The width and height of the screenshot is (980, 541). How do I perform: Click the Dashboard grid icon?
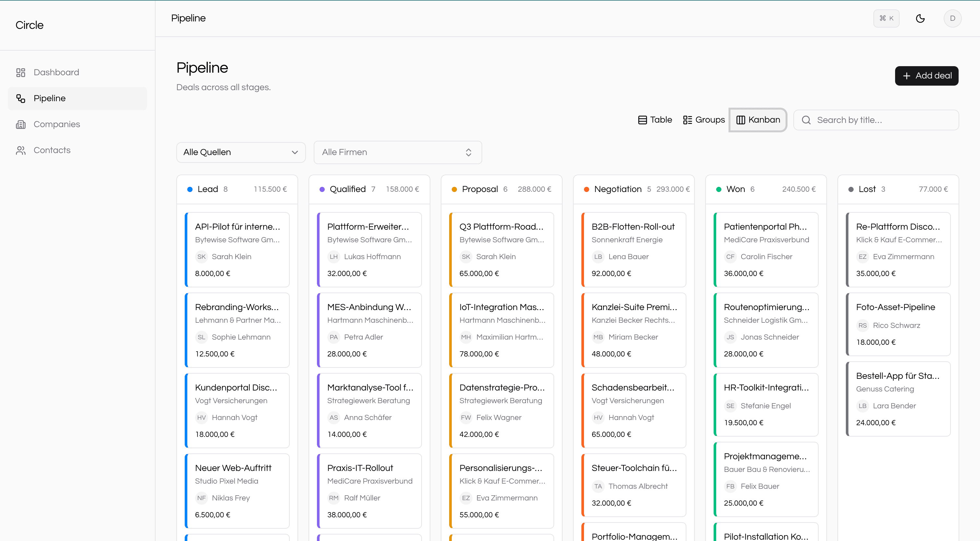pos(20,72)
